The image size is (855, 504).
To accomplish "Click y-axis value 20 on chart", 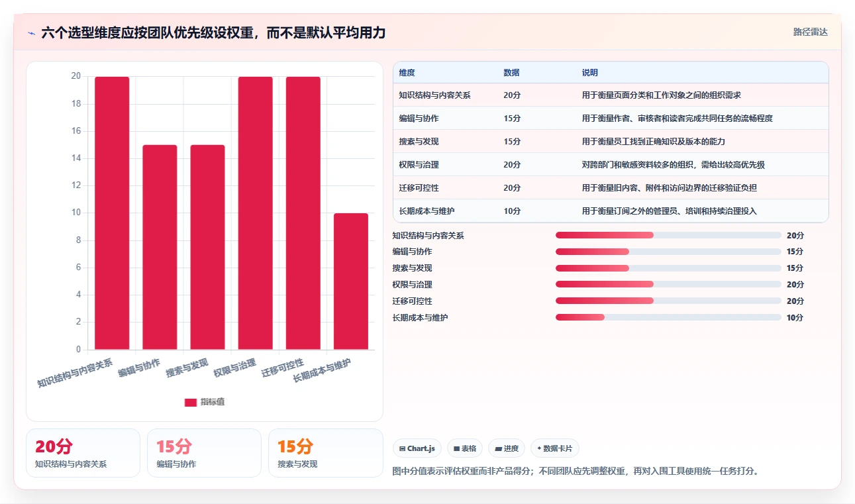I will pos(75,76).
